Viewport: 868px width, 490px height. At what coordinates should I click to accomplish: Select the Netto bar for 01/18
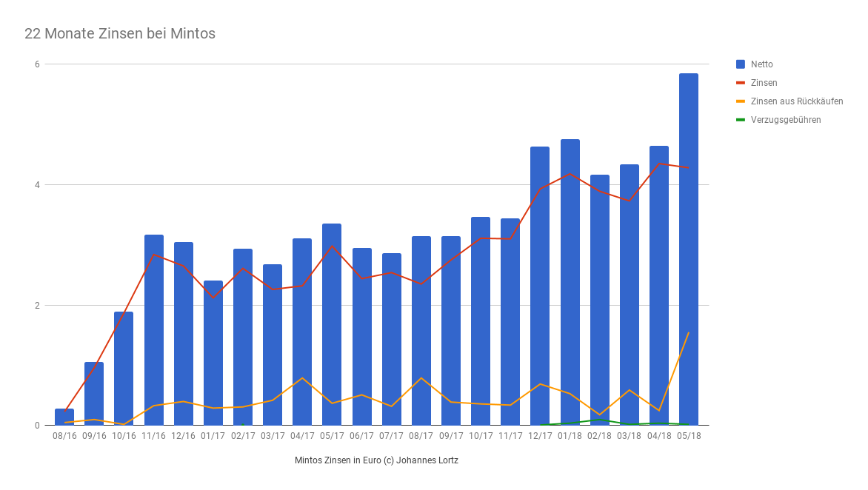[x=570, y=283]
